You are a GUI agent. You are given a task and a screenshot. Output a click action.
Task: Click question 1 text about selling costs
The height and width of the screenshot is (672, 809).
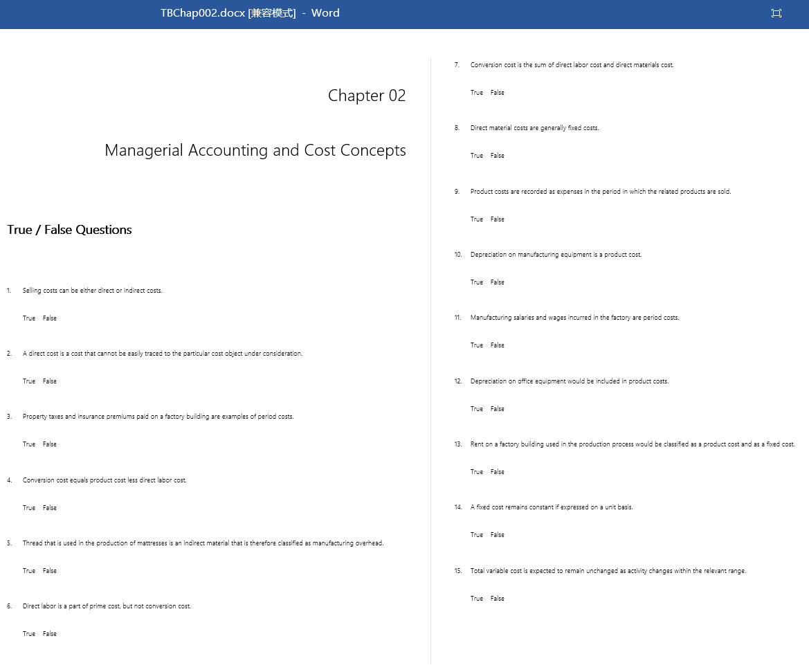pos(92,291)
